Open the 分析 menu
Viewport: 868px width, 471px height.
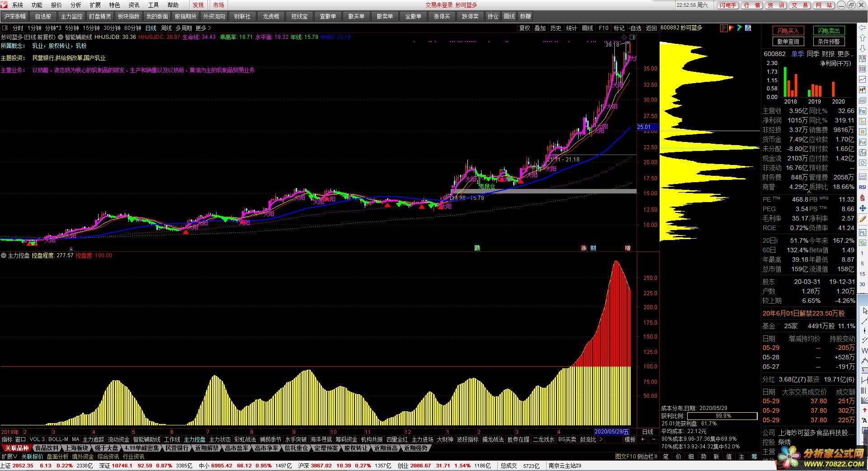[x=76, y=5]
